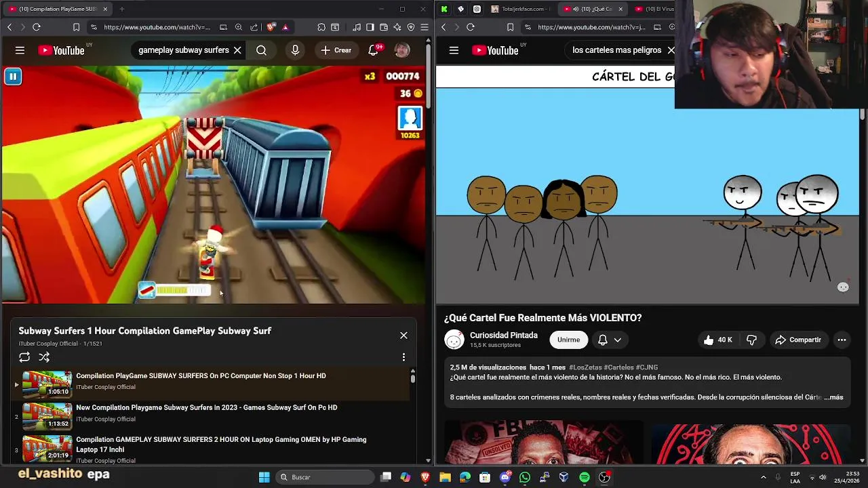Clear the 'gameplay subway surfers' search text
Screen dimensions: 868x488
point(237,50)
